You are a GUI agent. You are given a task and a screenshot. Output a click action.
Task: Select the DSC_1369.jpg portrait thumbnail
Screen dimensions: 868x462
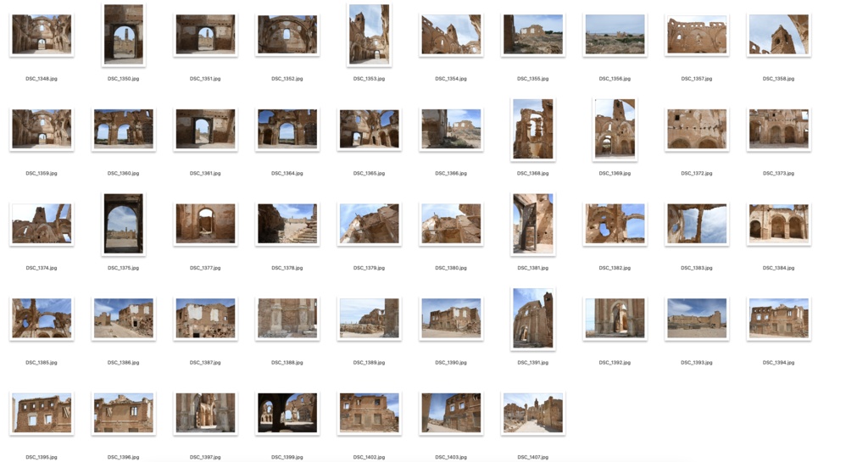coord(615,129)
